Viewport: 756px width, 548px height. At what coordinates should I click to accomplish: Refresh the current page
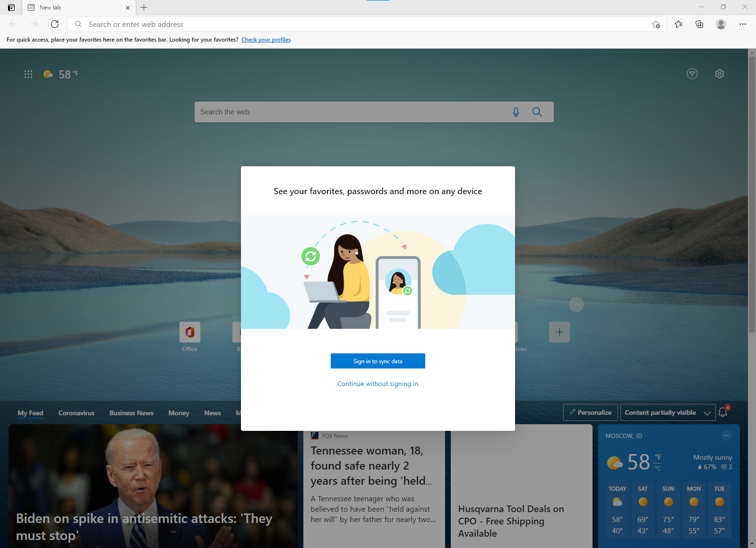(55, 24)
